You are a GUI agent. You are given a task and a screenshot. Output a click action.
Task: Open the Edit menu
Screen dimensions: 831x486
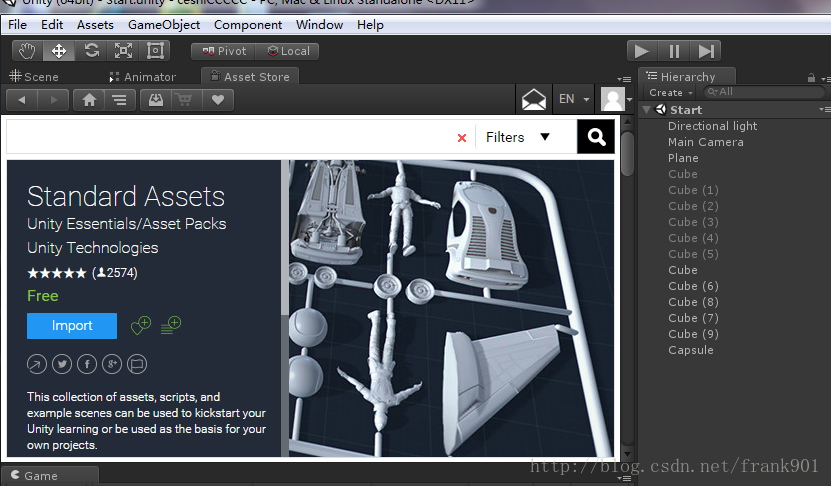52,25
